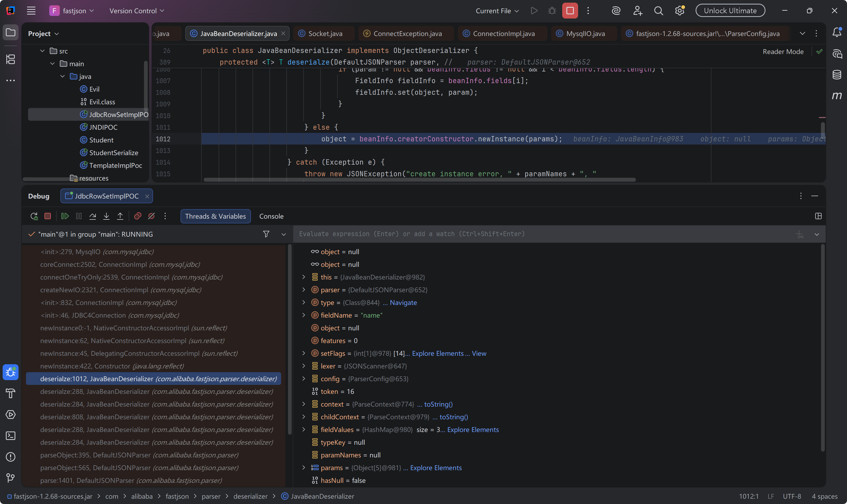Click the Debug bug icon in top toolbar
847x504 pixels.
pos(552,11)
